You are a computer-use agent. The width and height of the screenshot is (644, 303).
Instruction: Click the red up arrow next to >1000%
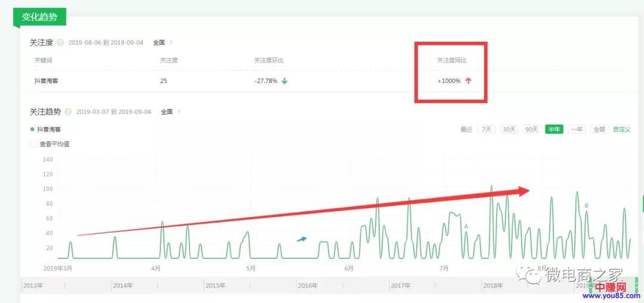coord(468,81)
